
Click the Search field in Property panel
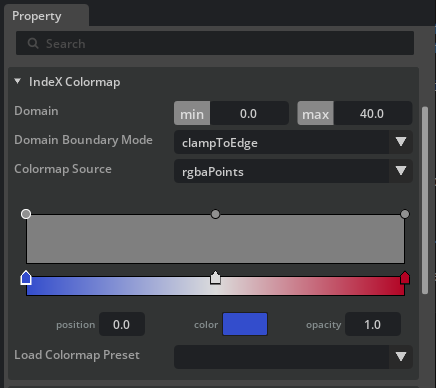[x=215, y=43]
